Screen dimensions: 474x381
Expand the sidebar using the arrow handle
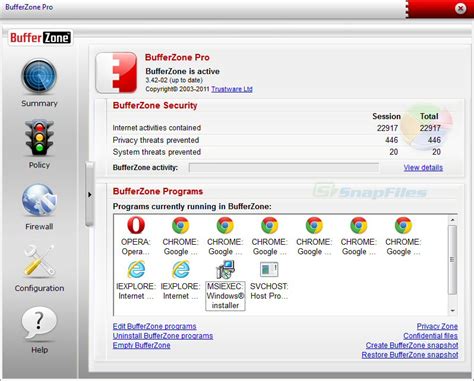89,194
